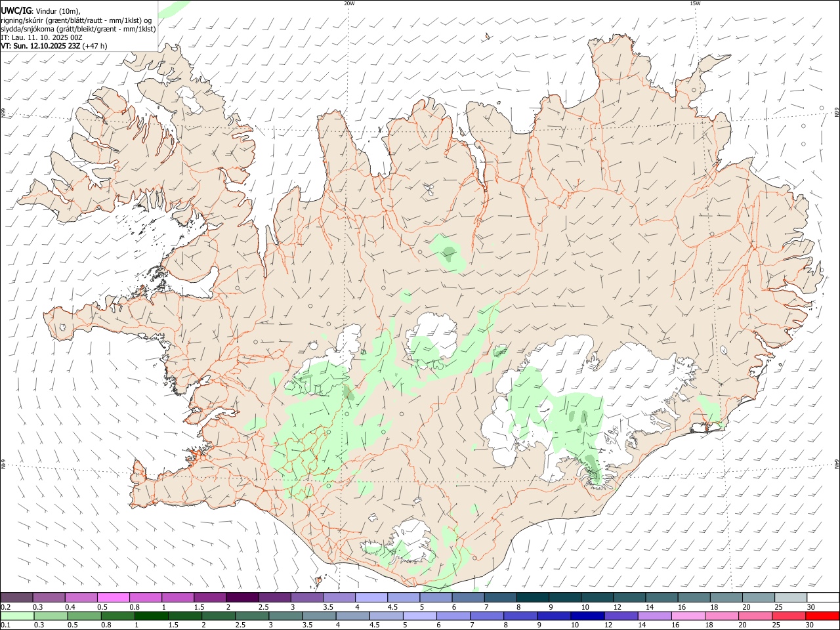Pick the 14 swatch in the top snow scale
The height and width of the screenshot is (630, 840).
point(662,597)
